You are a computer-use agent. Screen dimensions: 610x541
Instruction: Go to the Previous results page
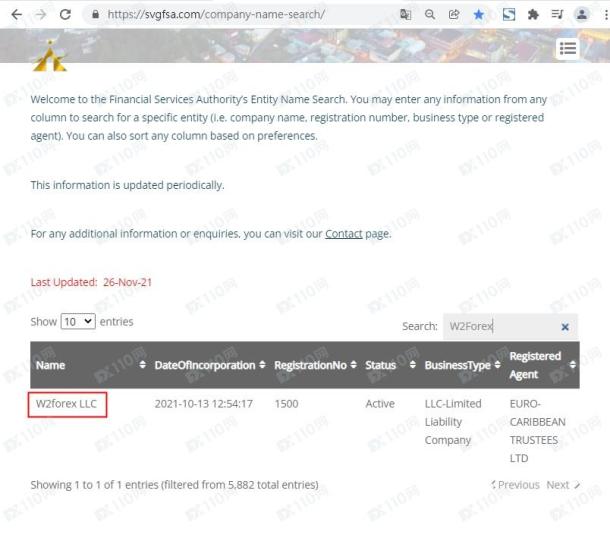[515, 485]
